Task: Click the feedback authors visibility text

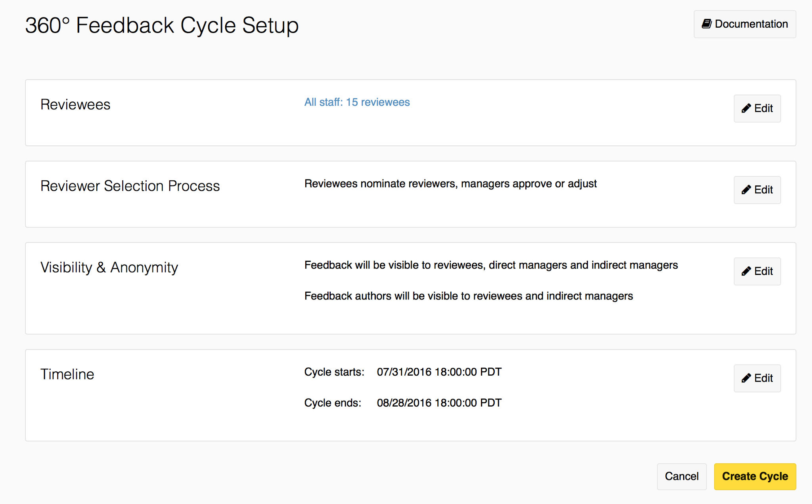Action: tap(468, 296)
